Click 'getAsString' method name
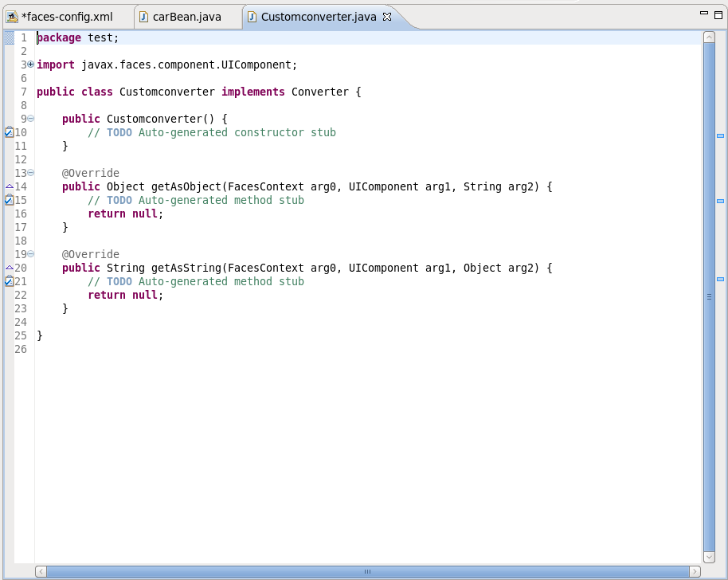728x580 pixels. (x=186, y=268)
